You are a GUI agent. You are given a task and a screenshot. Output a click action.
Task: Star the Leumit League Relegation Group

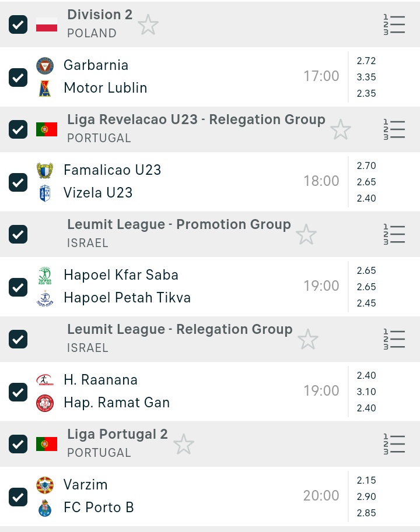(x=308, y=339)
